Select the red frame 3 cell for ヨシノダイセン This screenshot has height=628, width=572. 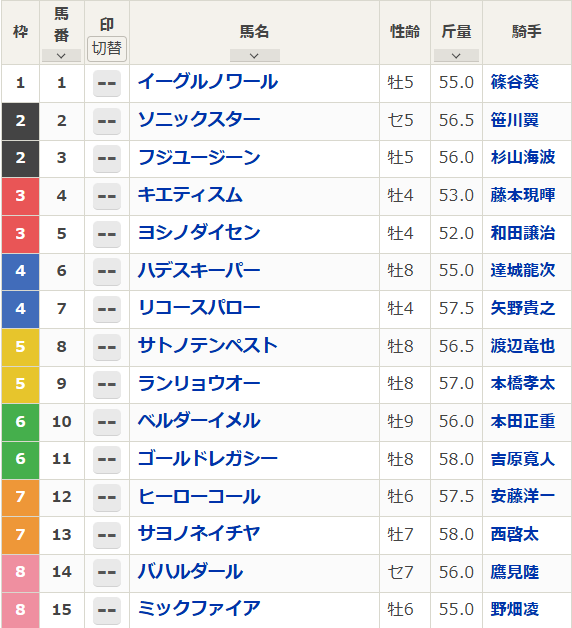click(20, 234)
